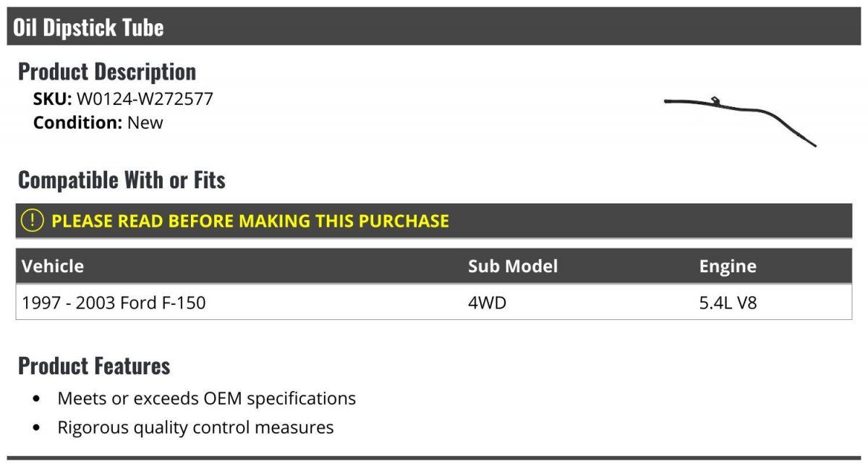Click the Rigorous quality control measures bullet
Screen dimensions: 868x467
(x=195, y=427)
